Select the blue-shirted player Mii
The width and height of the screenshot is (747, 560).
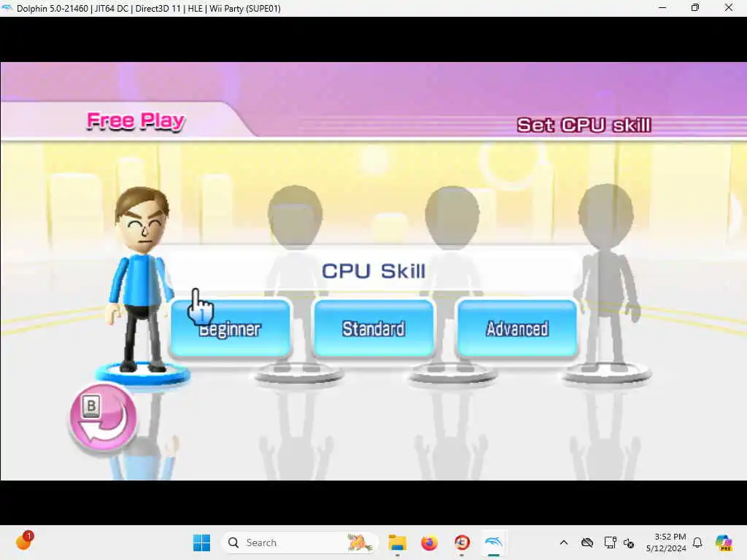tap(140, 279)
